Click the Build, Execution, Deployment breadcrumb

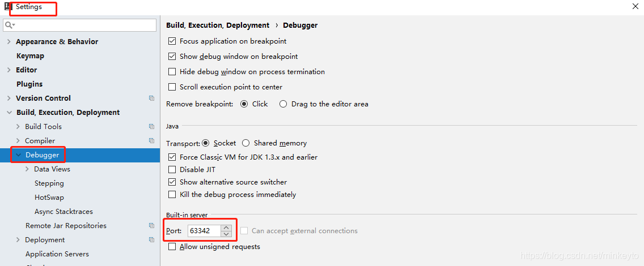[218, 25]
